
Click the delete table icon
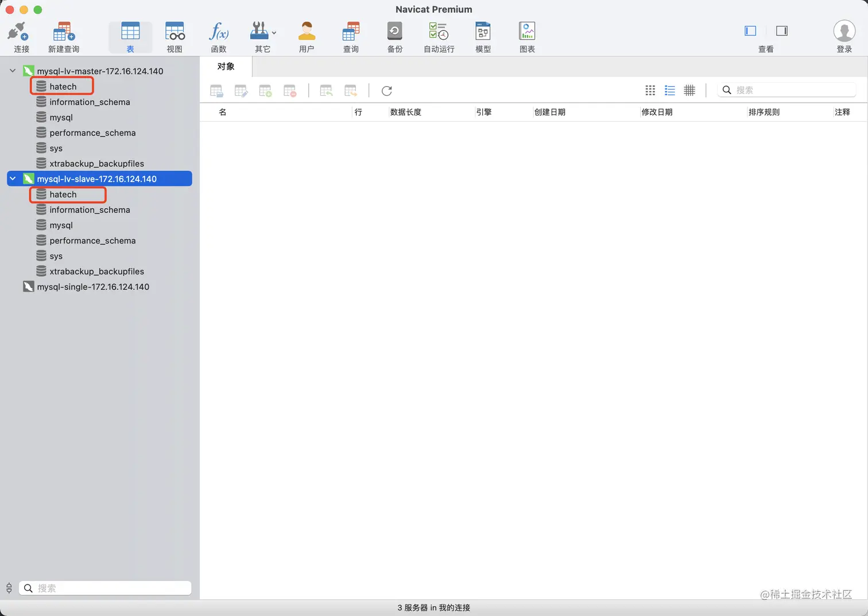[x=290, y=91]
